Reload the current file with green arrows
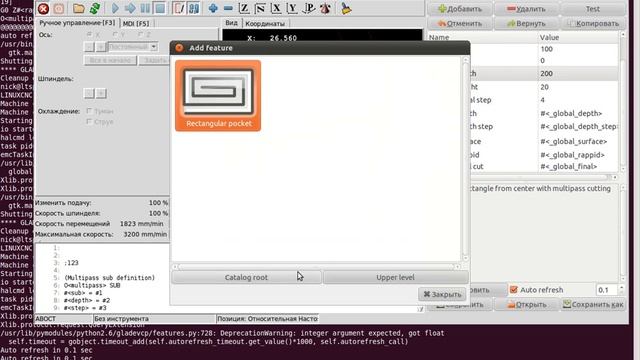Screen dimensions: 640x360 coord(95,9)
